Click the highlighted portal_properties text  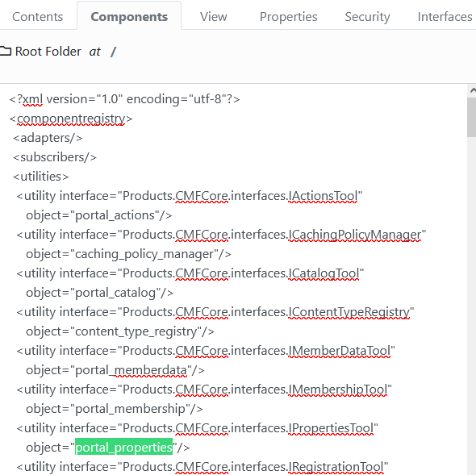[x=124, y=448]
